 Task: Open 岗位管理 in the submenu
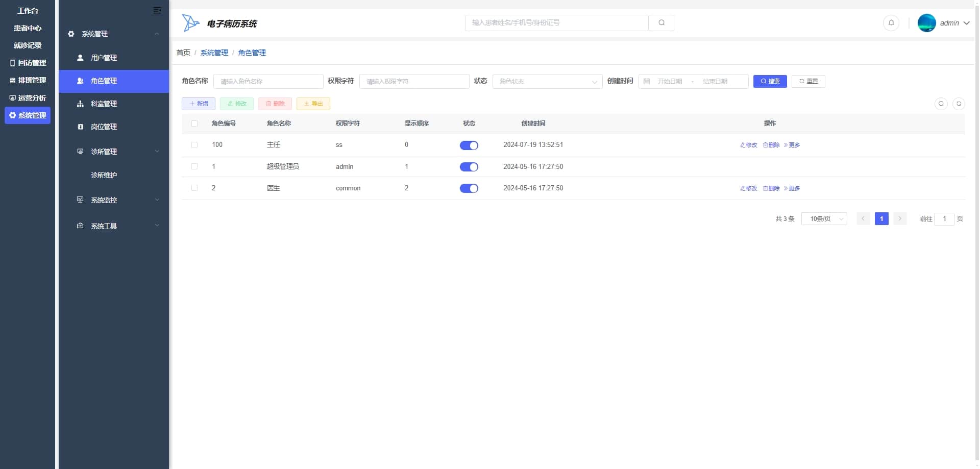113,127
